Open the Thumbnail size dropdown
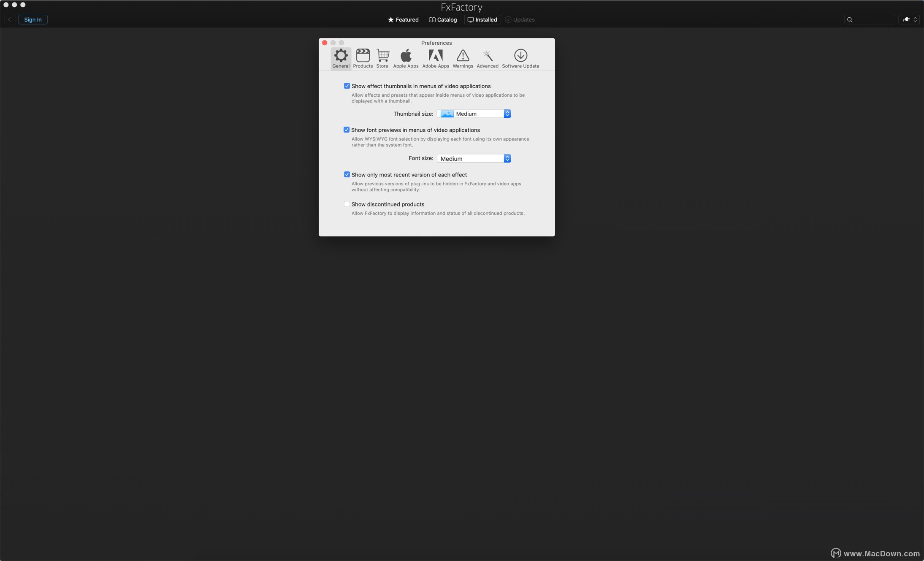The width and height of the screenshot is (924, 561). click(x=474, y=114)
